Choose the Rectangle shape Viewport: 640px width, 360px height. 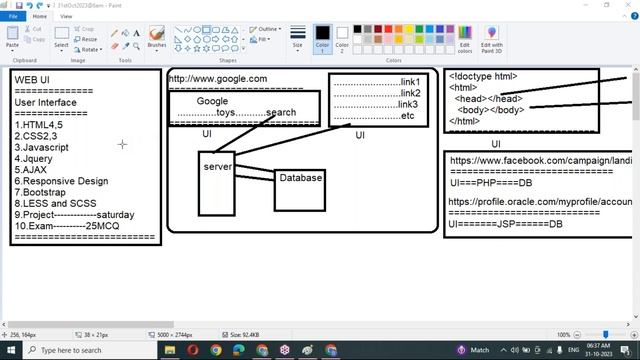[x=207, y=30]
